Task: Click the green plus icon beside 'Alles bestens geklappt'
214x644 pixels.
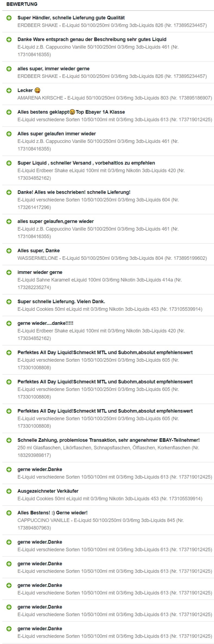Action: click(x=9, y=112)
